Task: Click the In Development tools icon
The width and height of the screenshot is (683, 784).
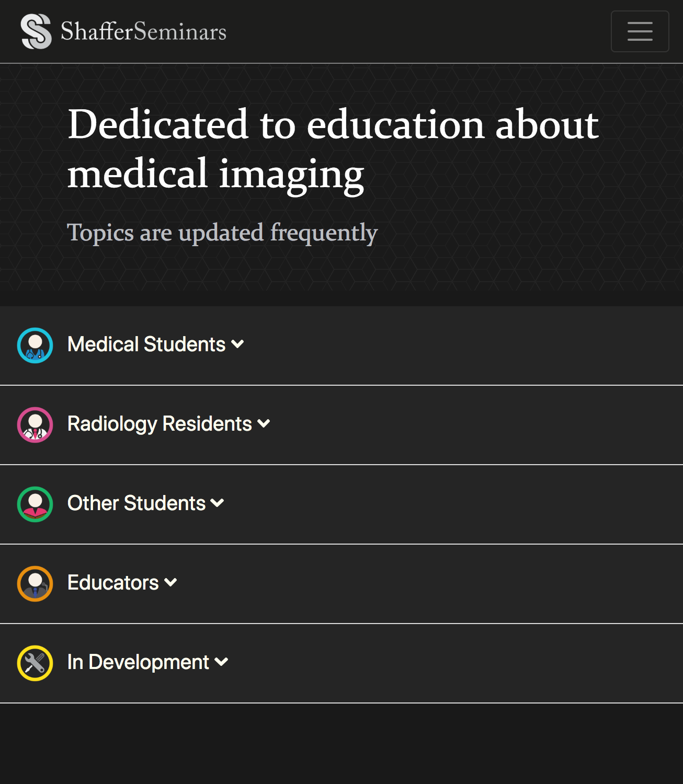Action: coord(35,663)
